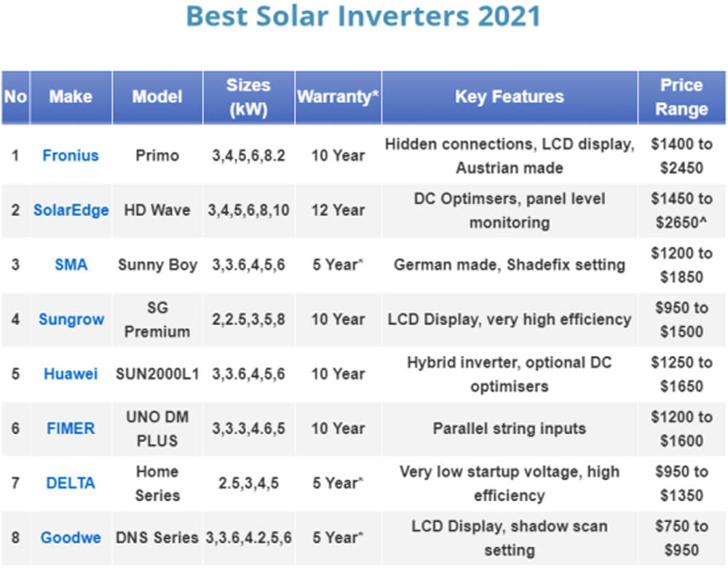Image resolution: width=728 pixels, height=568 pixels.
Task: Click the Warranty column header
Action: [x=338, y=98]
